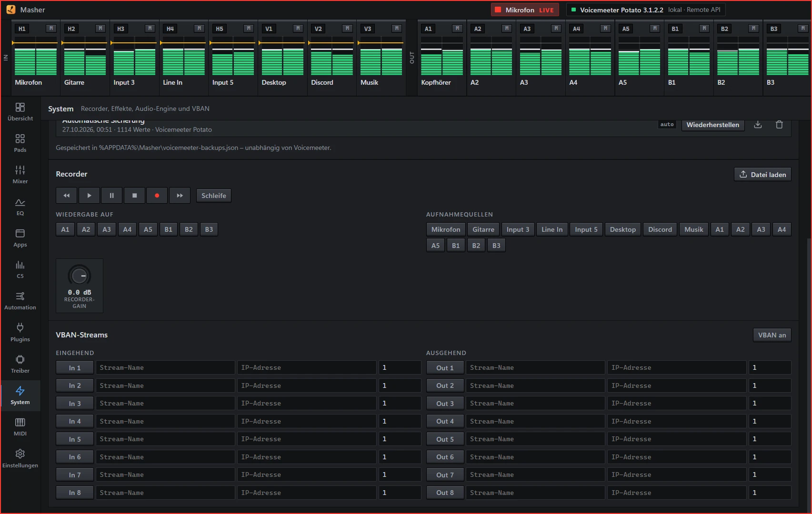Pause the recorder playback
This screenshot has width=812, height=514.
pyautogui.click(x=111, y=196)
